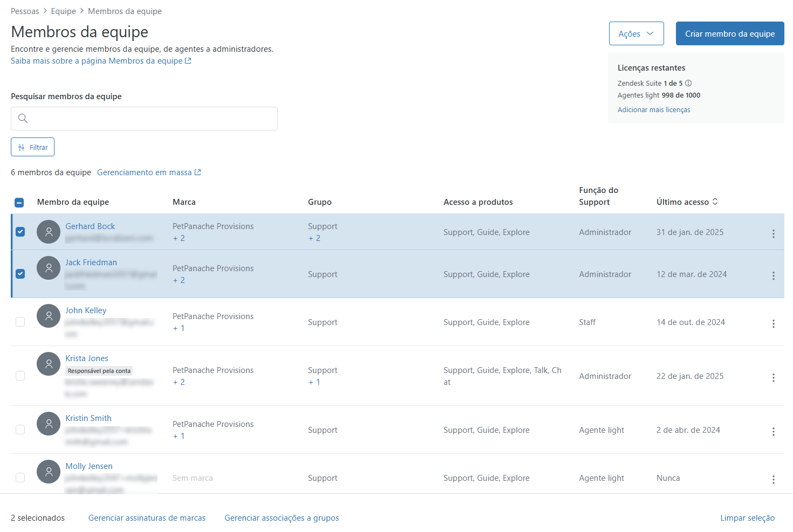793x532 pixels.
Task: Click 'Support, Guide, Explore, Talk, Chat' cell
Action: (502, 376)
